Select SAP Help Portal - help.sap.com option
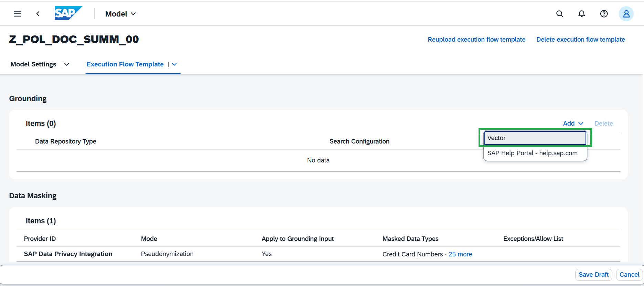644x286 pixels. click(x=535, y=153)
